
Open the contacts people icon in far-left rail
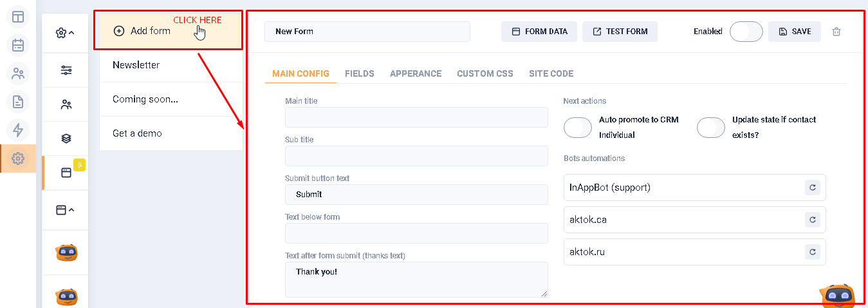(x=18, y=73)
